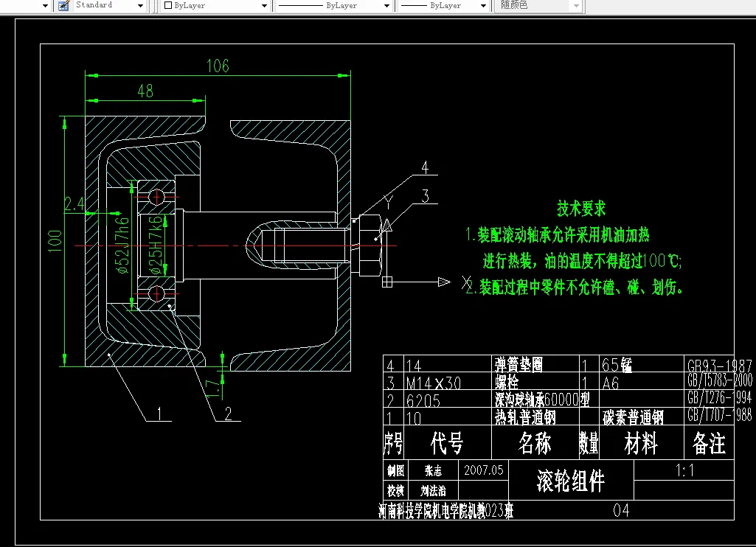This screenshot has width=756, height=547.
Task: Open the 随颜色 plot style dropdown
Action: point(577,6)
